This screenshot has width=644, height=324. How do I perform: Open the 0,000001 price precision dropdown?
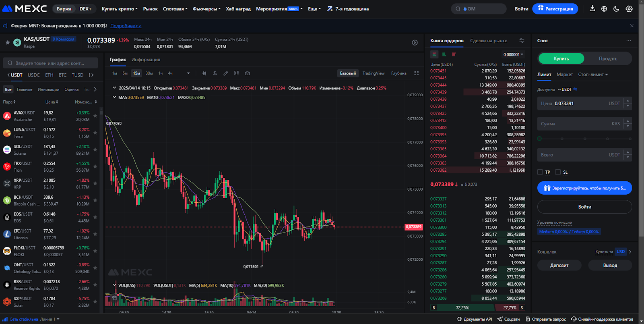coord(513,54)
